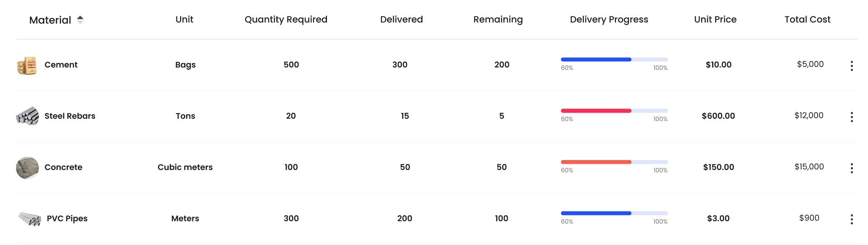
Task: Click the Delivery Progress column header
Action: coord(609,19)
